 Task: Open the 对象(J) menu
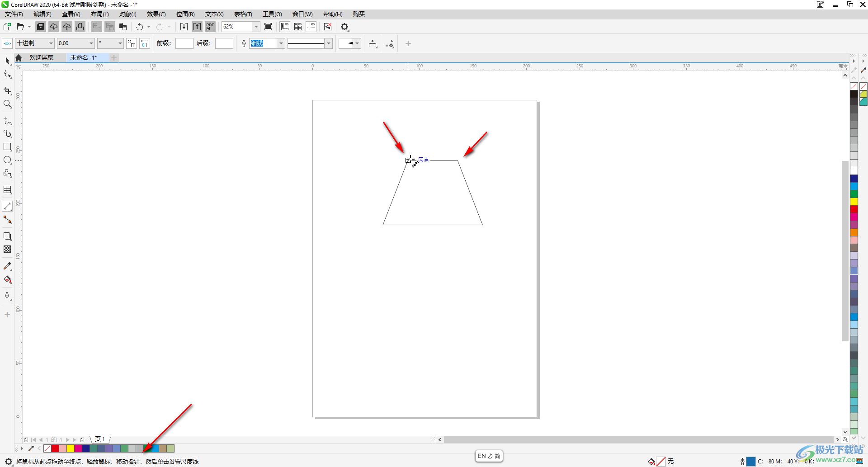click(x=128, y=14)
